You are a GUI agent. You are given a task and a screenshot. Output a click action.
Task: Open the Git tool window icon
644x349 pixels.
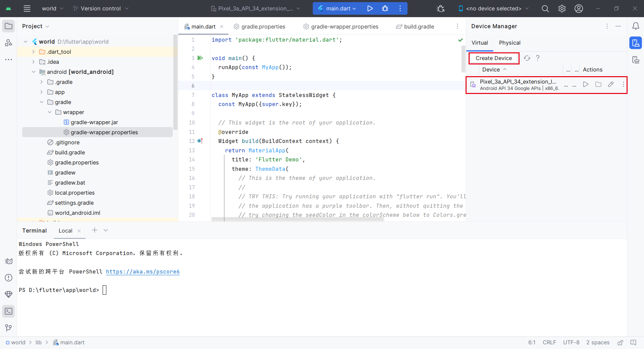point(9,328)
